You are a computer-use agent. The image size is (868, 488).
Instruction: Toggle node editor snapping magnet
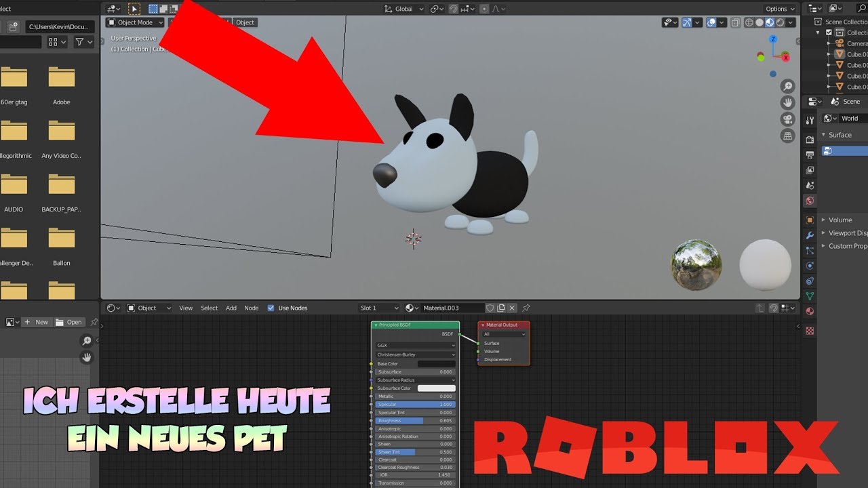[x=773, y=308]
